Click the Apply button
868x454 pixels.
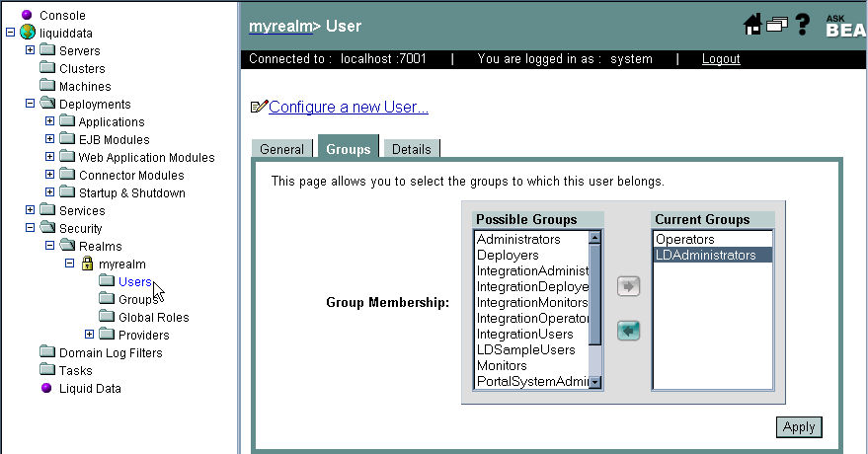point(799,427)
